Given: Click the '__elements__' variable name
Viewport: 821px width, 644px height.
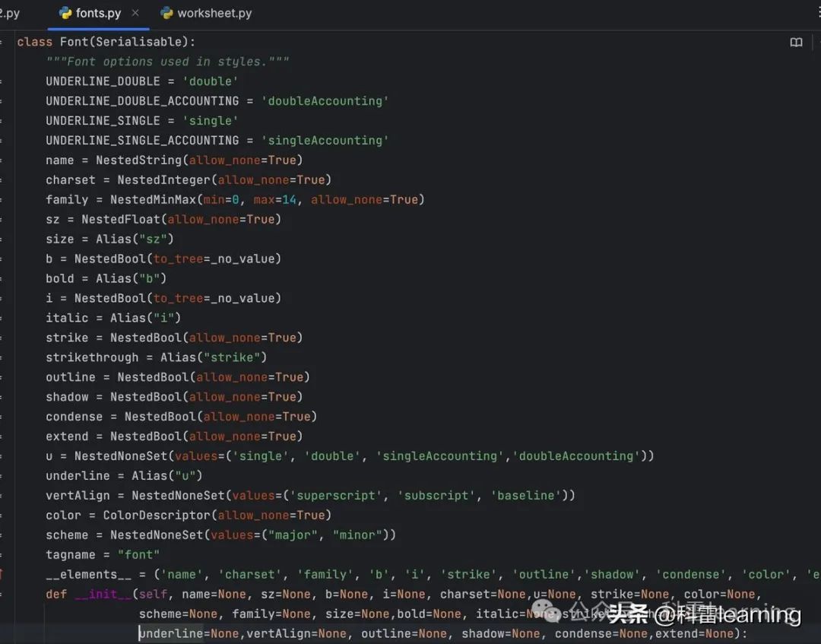Looking at the screenshot, I should click(88, 574).
